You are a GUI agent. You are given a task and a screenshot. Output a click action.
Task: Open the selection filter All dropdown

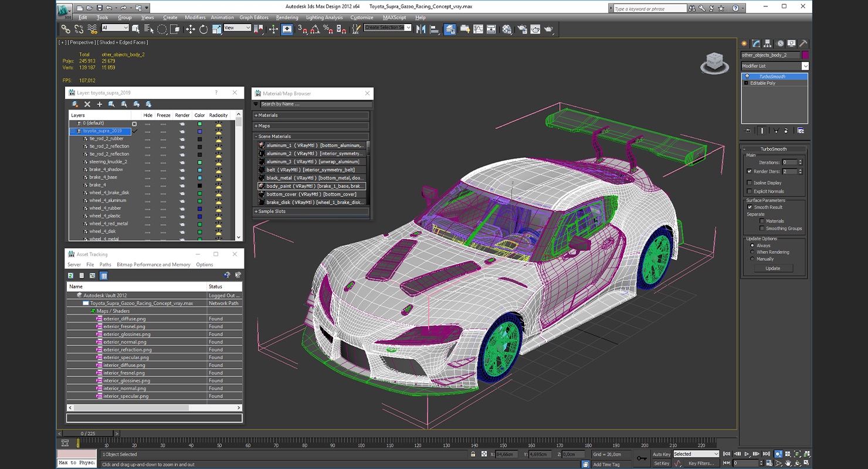[x=115, y=28]
